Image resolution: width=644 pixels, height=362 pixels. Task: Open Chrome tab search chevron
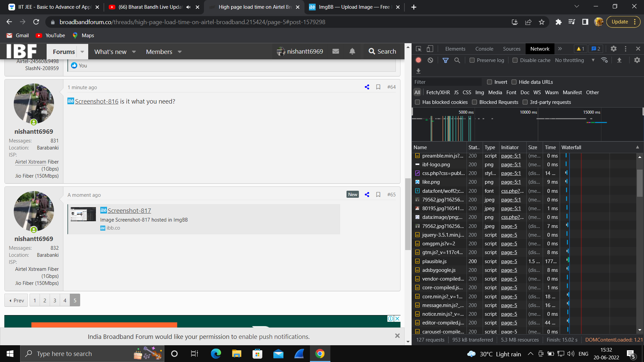tap(577, 6)
